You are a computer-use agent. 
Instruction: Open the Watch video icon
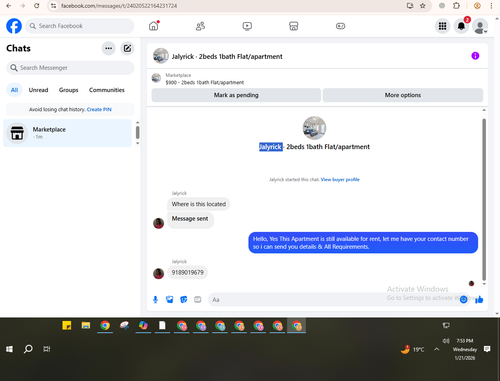pyautogui.click(x=247, y=26)
